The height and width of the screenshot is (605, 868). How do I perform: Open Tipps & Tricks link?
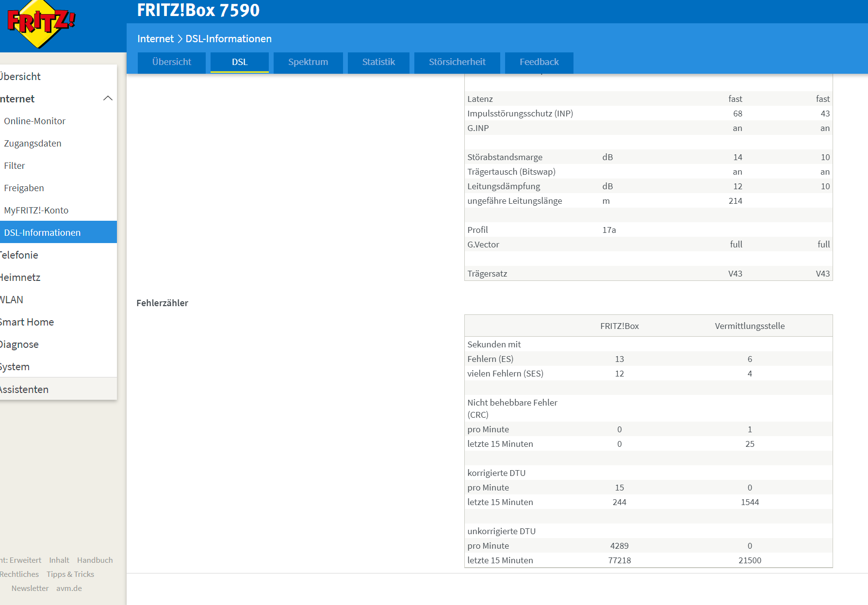coord(70,574)
